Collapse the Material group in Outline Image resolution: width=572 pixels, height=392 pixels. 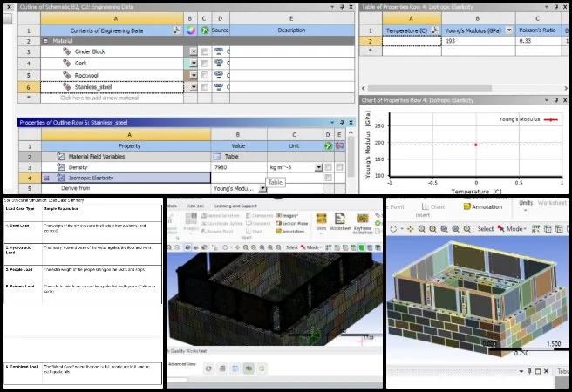[45, 41]
